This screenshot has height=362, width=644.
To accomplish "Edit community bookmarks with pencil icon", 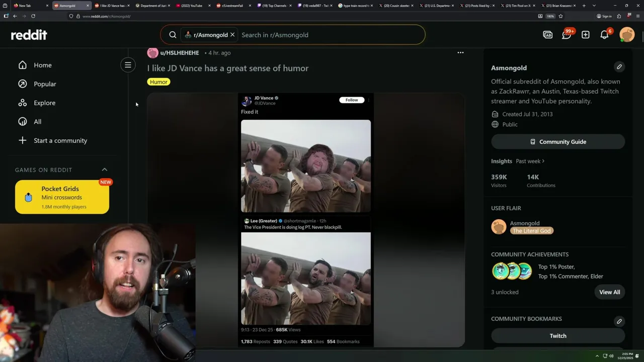I will (x=619, y=321).
